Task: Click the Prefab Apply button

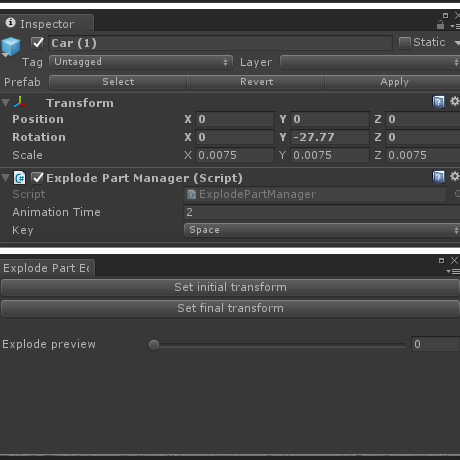Action: pos(393,82)
